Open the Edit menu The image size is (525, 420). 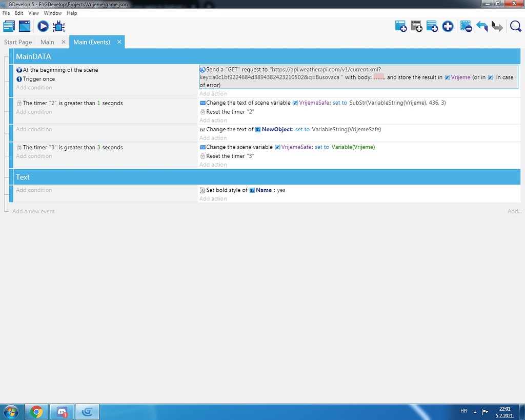tap(18, 13)
